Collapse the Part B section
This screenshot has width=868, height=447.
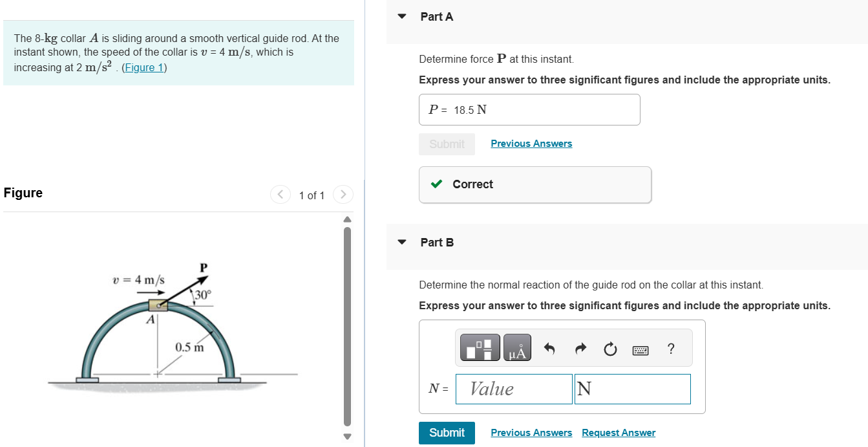pyautogui.click(x=402, y=242)
